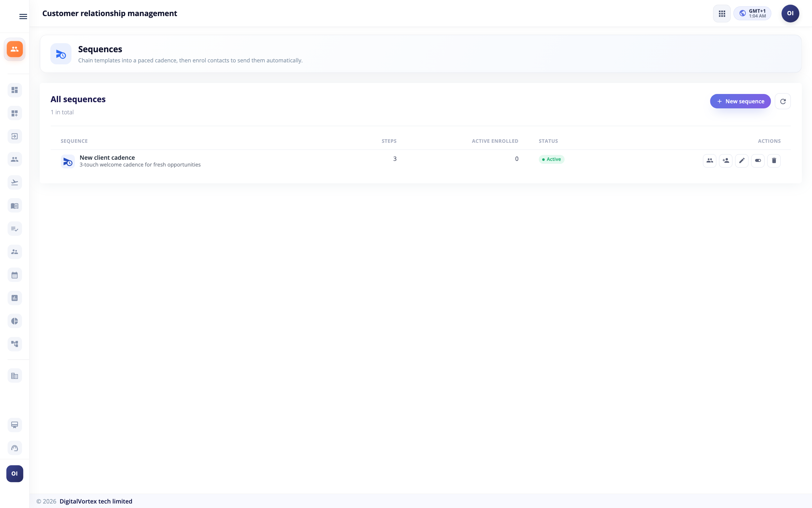812x508 pixels.
Task: Edit the New client cadence sequence
Action: pos(742,161)
